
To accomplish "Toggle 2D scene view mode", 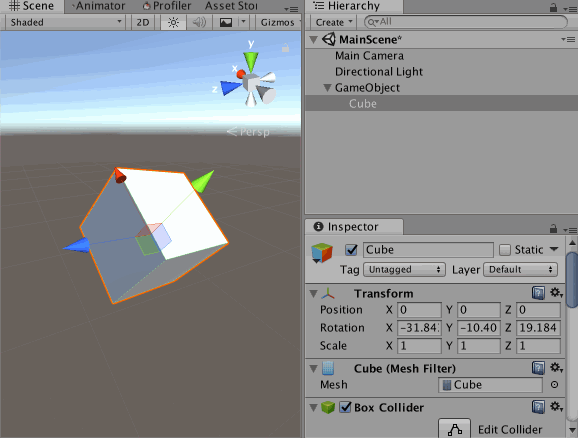I will [143, 22].
